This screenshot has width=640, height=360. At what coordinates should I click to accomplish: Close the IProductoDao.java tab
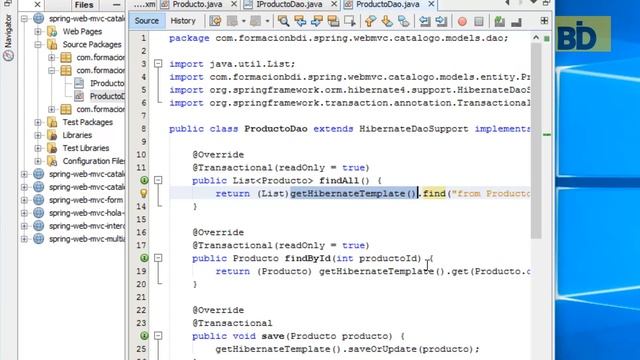coord(334,4)
